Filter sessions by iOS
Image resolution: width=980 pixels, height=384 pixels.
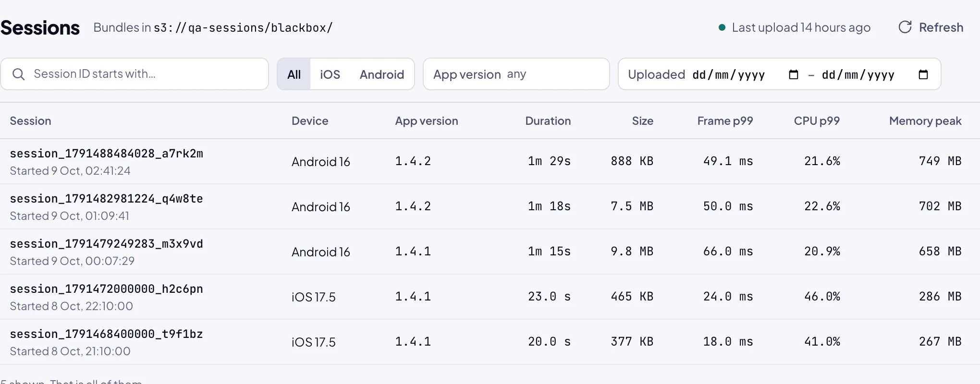click(x=330, y=74)
